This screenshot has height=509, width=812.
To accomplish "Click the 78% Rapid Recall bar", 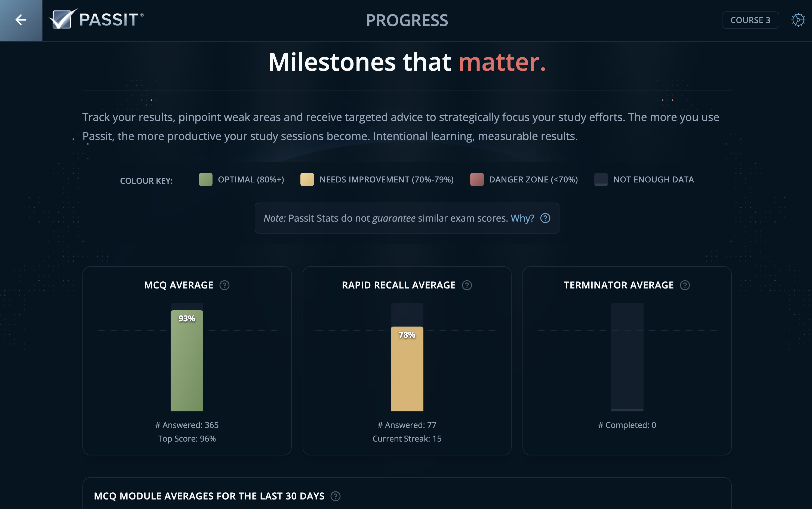I will (407, 369).
